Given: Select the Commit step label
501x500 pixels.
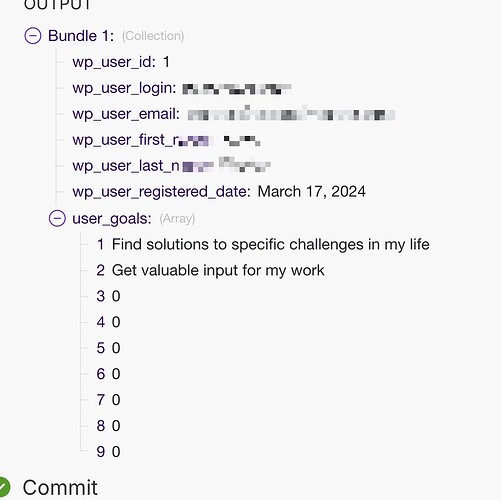Looking at the screenshot, I should point(60,488).
